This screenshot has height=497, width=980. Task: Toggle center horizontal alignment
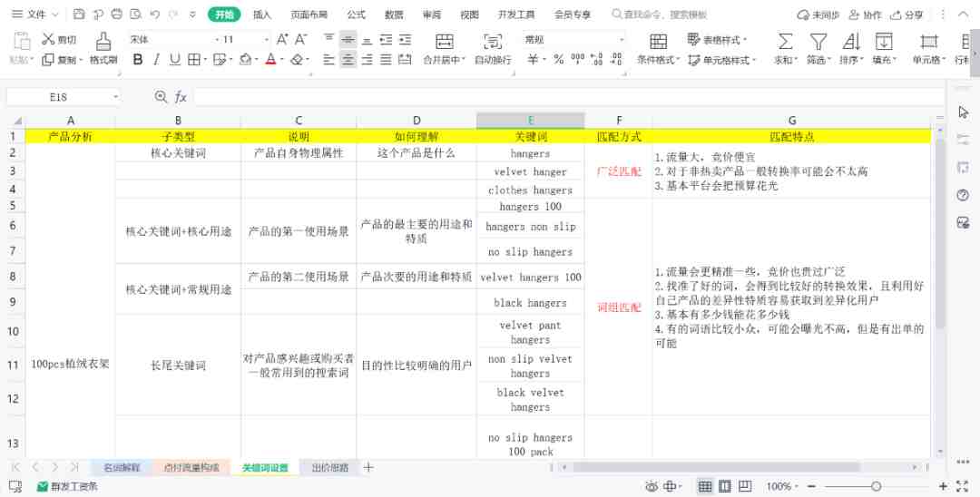click(x=348, y=59)
